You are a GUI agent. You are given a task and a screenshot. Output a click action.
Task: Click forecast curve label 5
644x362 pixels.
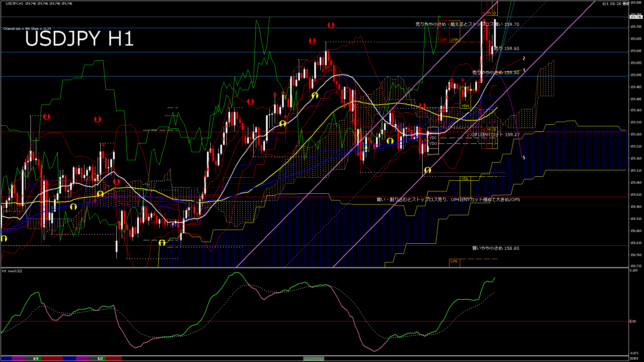click(524, 158)
